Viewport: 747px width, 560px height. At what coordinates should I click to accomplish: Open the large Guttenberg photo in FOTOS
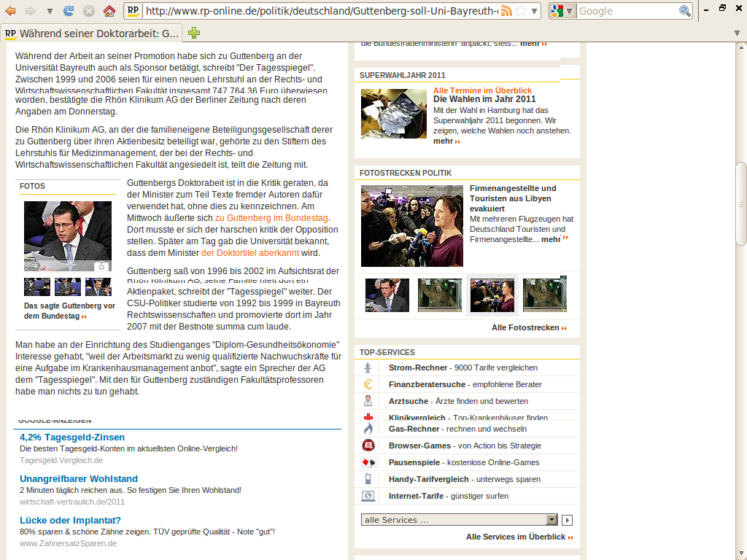[x=68, y=236]
